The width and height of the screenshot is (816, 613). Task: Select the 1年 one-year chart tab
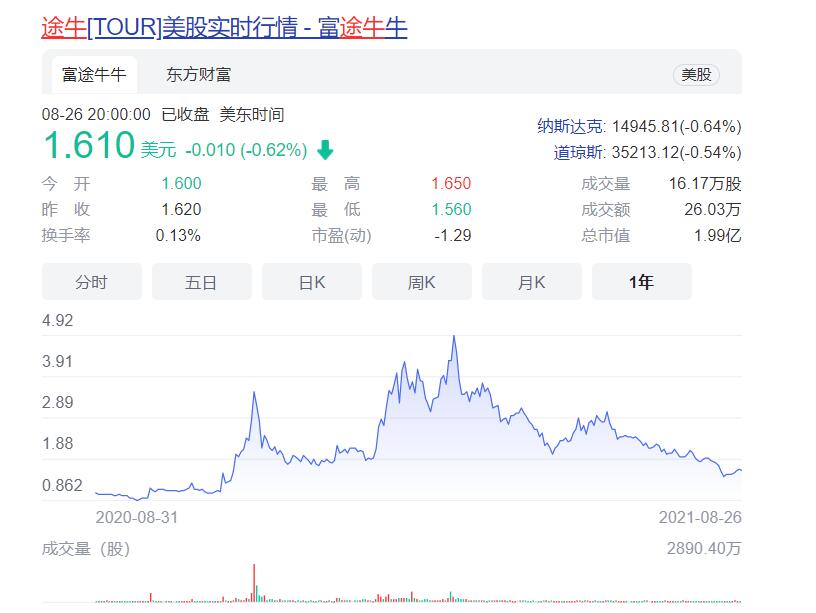[x=642, y=282]
